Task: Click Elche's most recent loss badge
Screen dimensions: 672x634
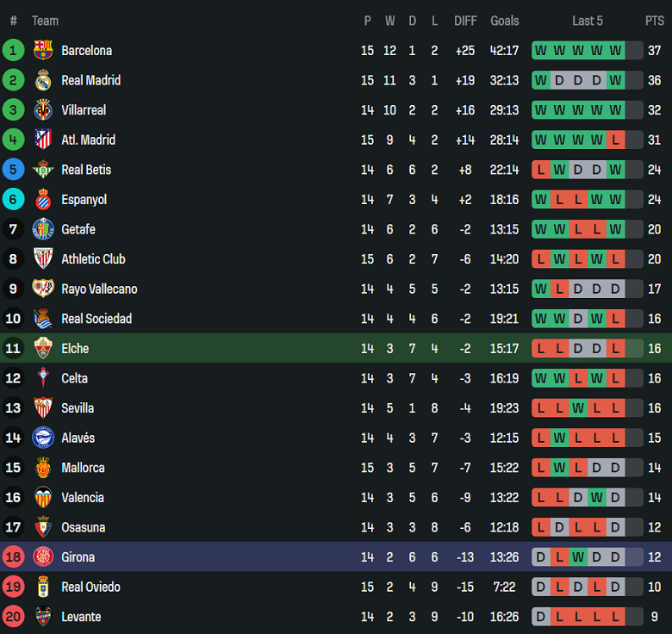Action: [615, 349]
